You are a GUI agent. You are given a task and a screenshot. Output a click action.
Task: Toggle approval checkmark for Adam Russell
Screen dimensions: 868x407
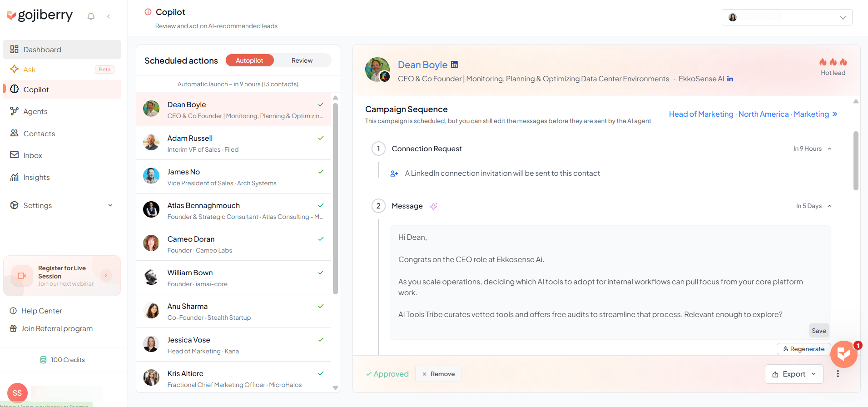click(321, 138)
